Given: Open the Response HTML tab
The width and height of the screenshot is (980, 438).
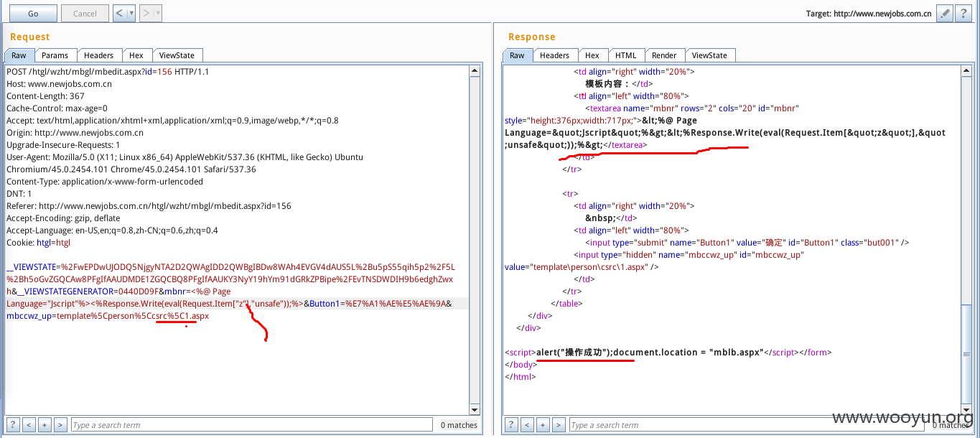Looking at the screenshot, I should [x=626, y=55].
